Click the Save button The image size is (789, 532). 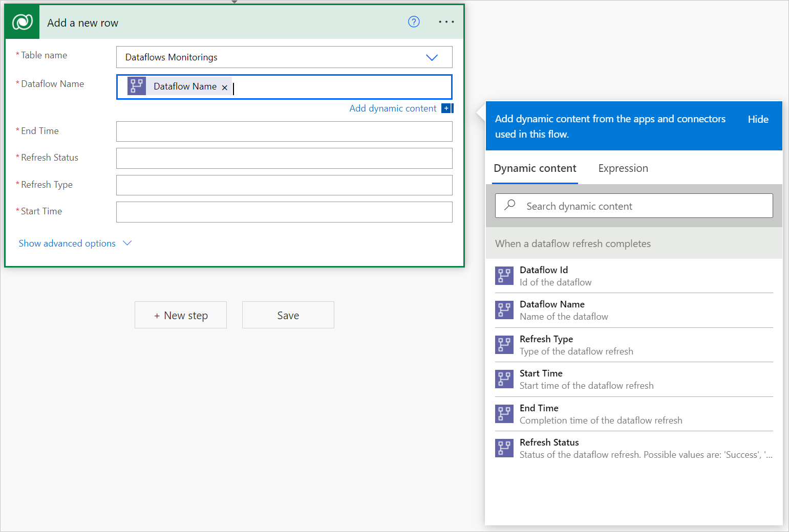point(288,315)
